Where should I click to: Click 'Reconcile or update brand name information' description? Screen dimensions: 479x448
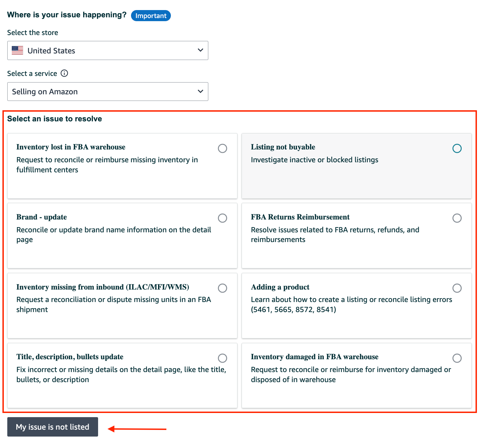(114, 235)
